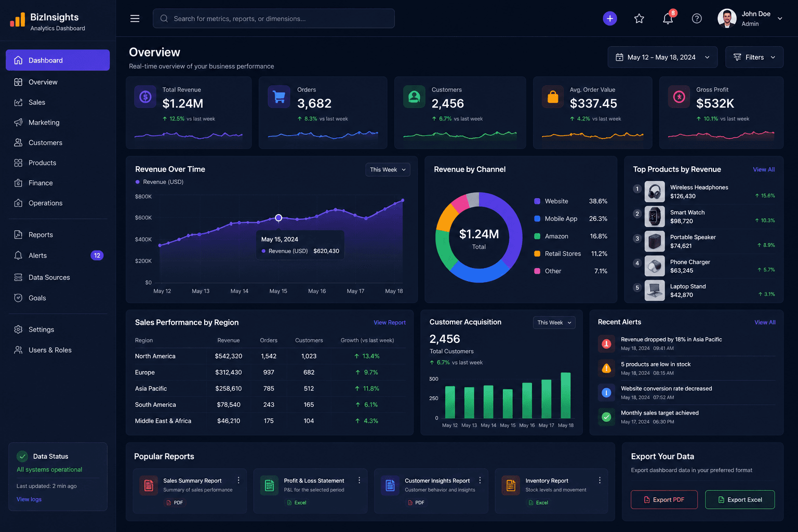Open Profit & Loss Statement options menu

[359, 481]
